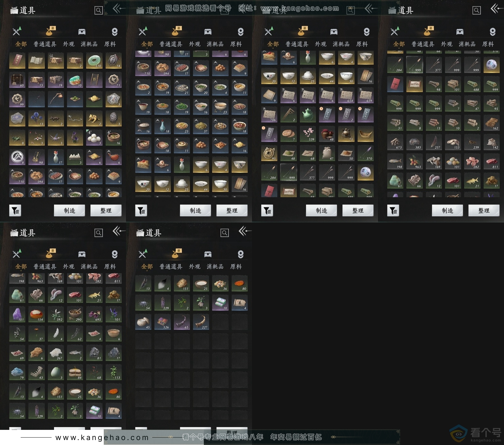Viewport: 504px width, 445px height.
Task: Open search in the top-left inventory panel
Action: pos(99,11)
